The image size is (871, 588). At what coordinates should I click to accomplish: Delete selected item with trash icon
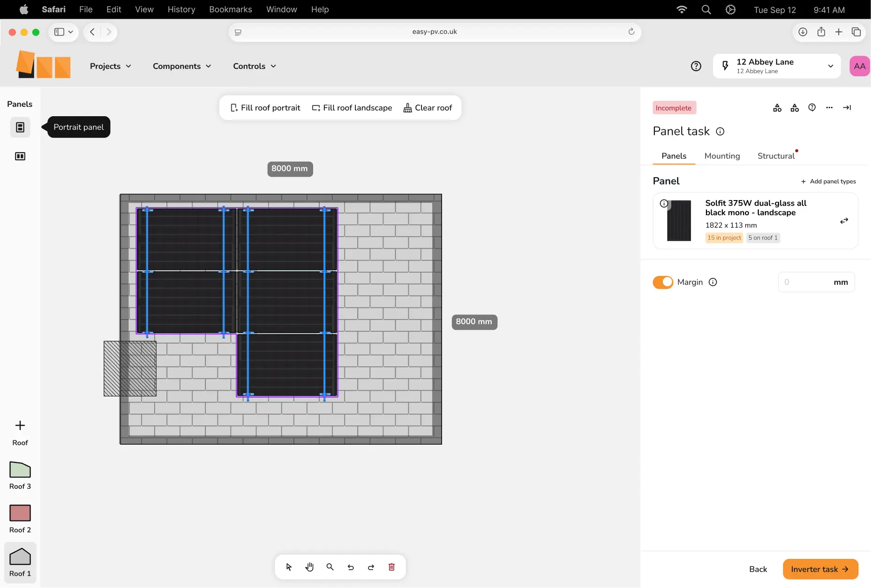(391, 567)
